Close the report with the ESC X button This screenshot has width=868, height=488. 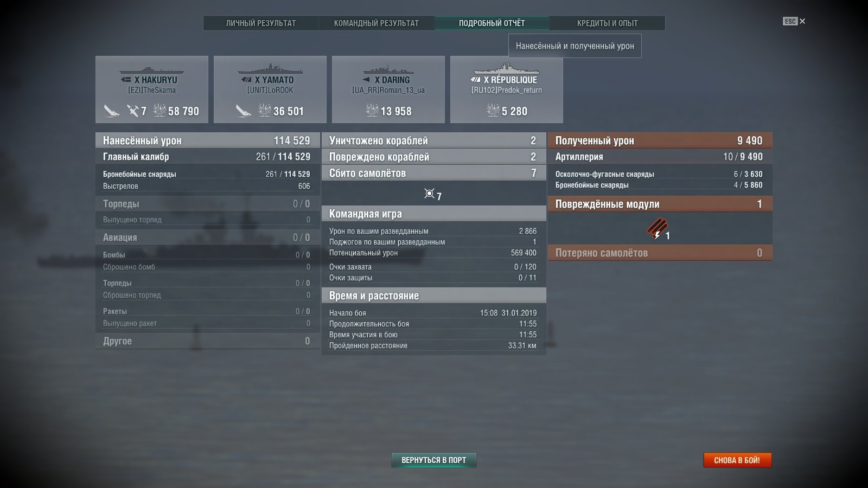794,21
